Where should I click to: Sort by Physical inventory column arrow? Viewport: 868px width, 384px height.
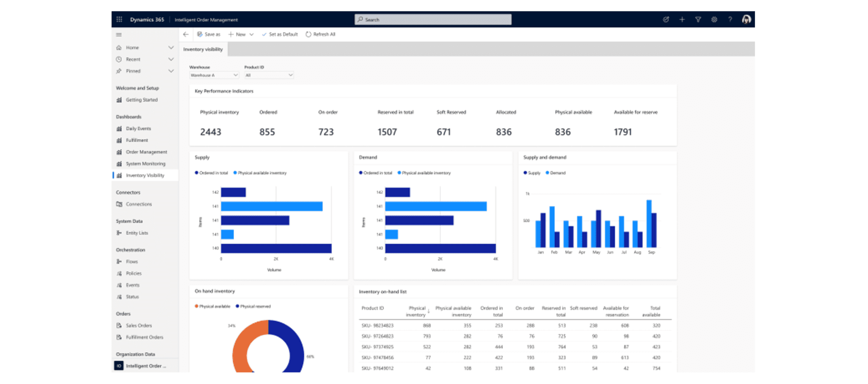point(428,312)
